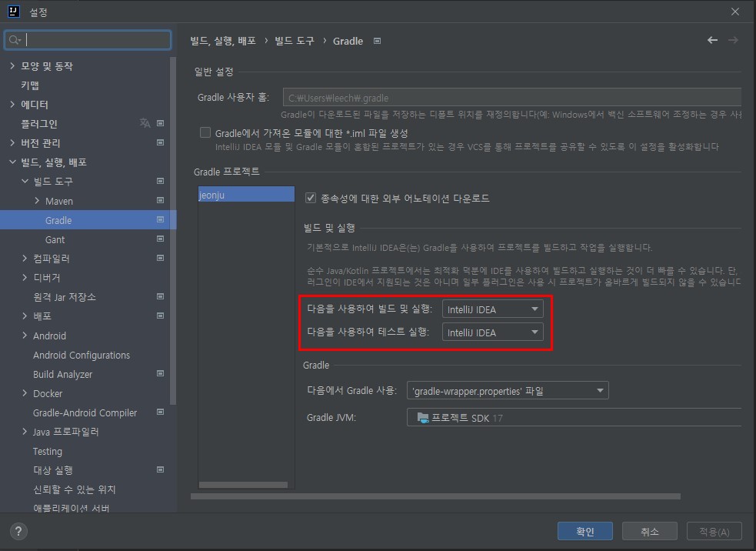The image size is (756, 551).
Task: Expand 컴파일러 tree node
Action: [25, 259]
